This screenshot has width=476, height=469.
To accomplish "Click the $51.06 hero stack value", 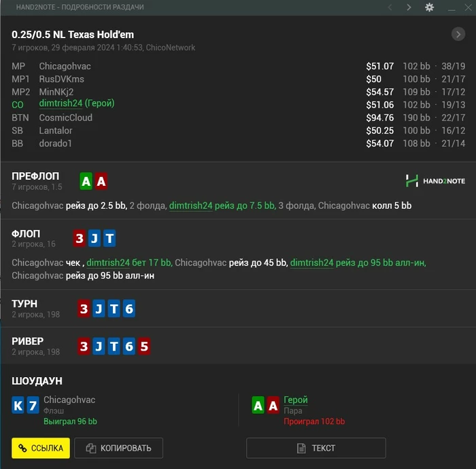I will tap(379, 105).
